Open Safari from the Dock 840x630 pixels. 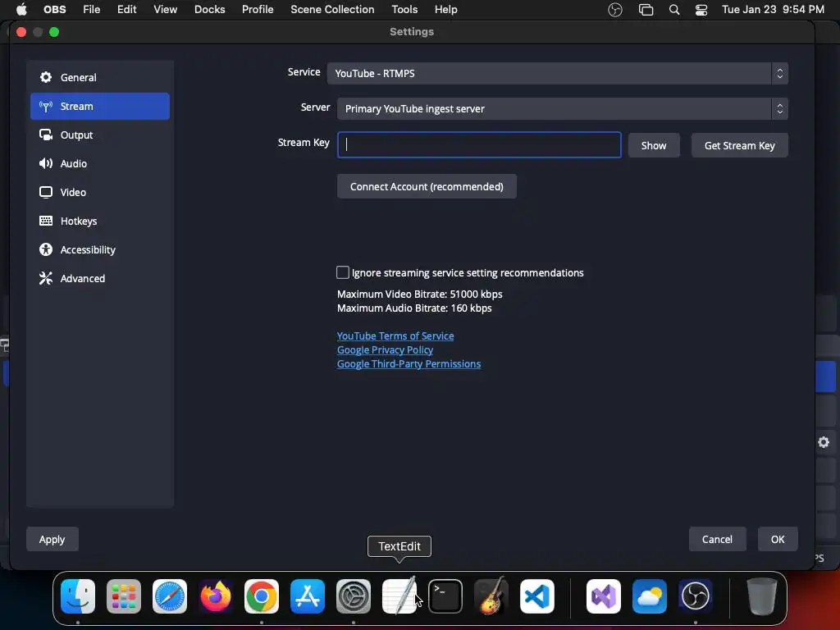[170, 596]
